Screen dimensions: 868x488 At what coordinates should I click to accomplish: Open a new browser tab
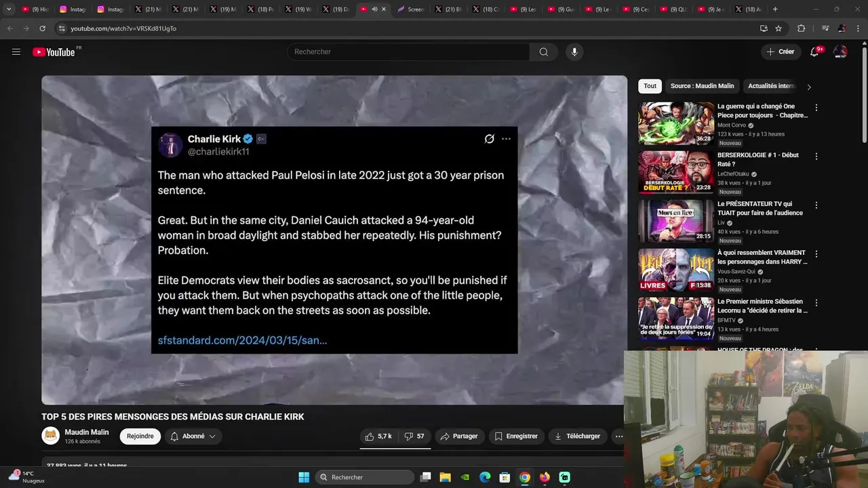[x=775, y=9]
